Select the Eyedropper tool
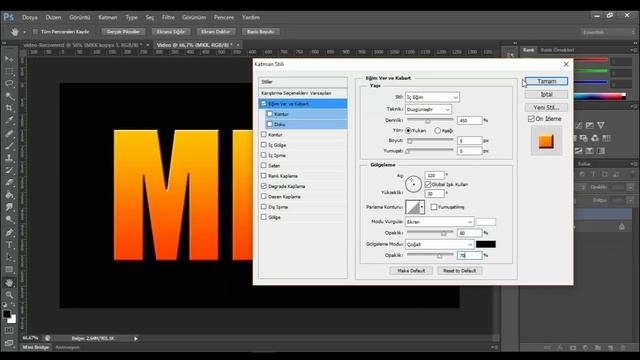The width and height of the screenshot is (640, 360). [9, 120]
